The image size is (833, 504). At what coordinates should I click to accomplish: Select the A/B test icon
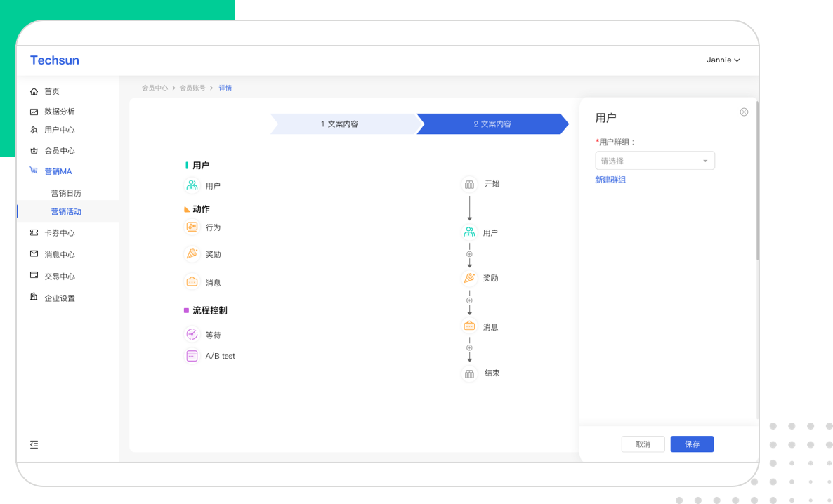[x=192, y=356]
